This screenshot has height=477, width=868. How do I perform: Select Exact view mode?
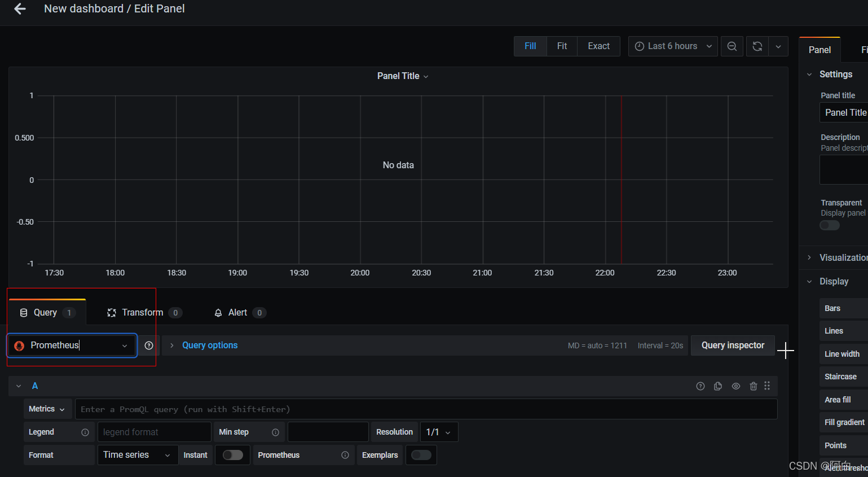pyautogui.click(x=598, y=46)
